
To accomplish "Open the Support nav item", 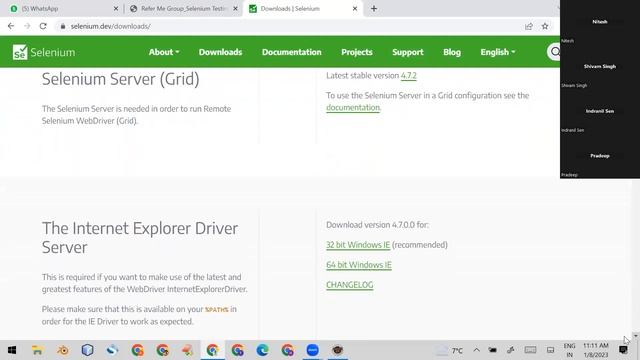I will pos(408,52).
